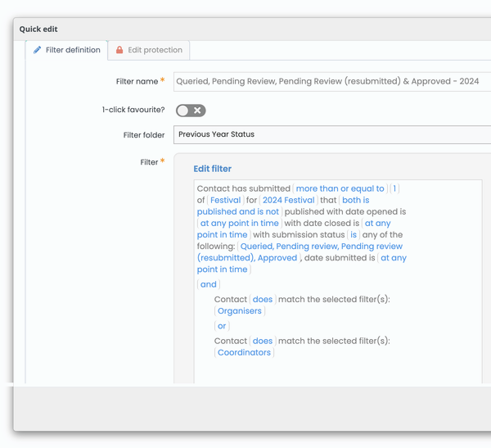The height and width of the screenshot is (448, 491).
Task: Select the '2024 Festival' option link
Action: pyautogui.click(x=288, y=200)
